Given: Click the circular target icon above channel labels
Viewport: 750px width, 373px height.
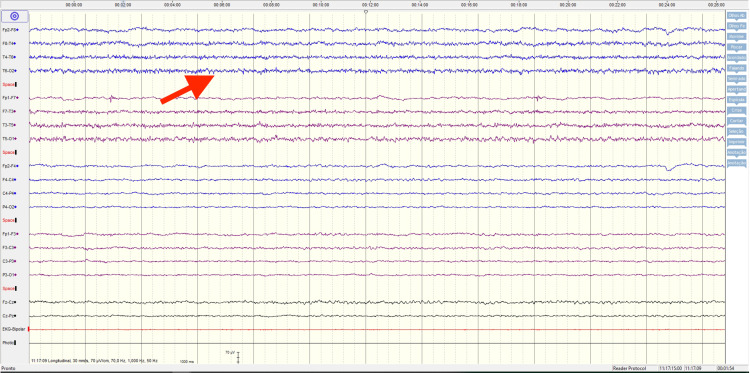Looking at the screenshot, I should tap(14, 16).
